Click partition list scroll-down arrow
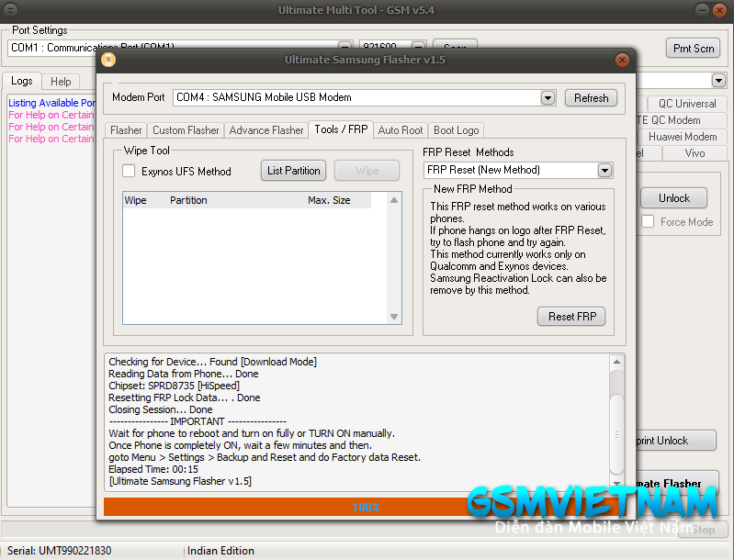 [x=394, y=317]
